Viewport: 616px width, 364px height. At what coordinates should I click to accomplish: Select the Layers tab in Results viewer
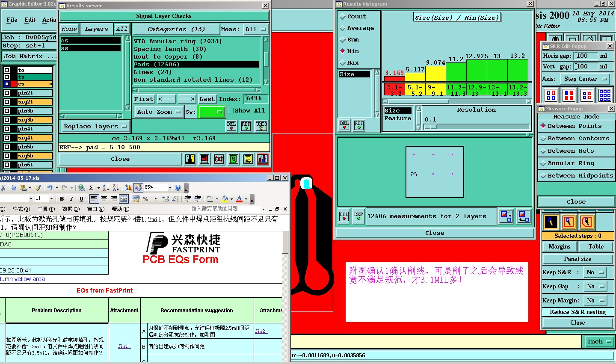pos(97,29)
